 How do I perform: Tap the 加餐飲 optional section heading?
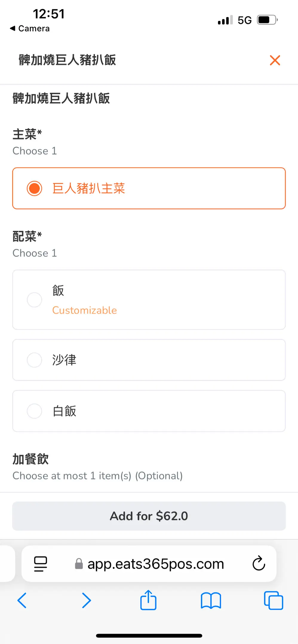(30, 459)
